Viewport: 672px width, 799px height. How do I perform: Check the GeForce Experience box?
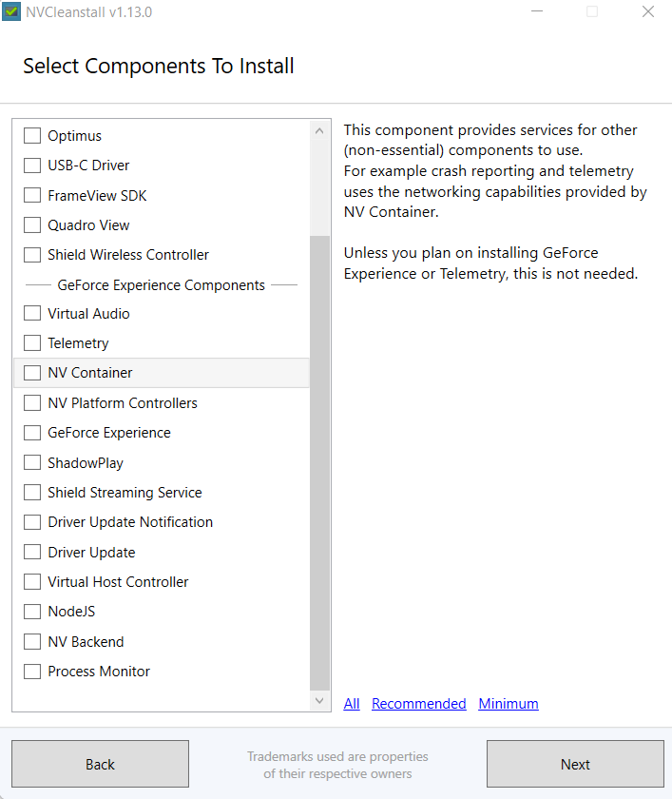tap(32, 433)
